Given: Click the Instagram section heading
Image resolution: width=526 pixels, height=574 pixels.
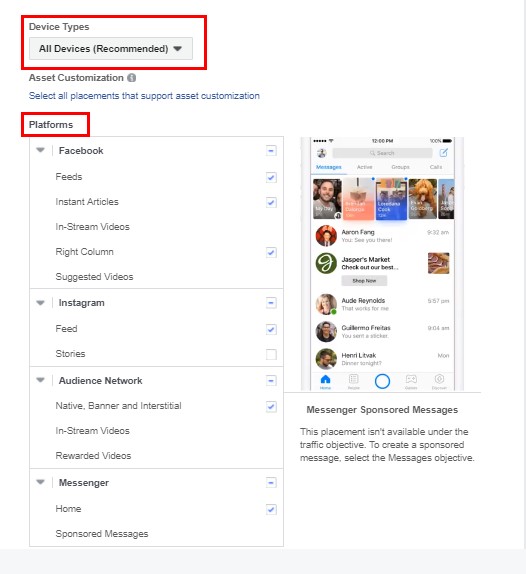Looking at the screenshot, I should (82, 303).
